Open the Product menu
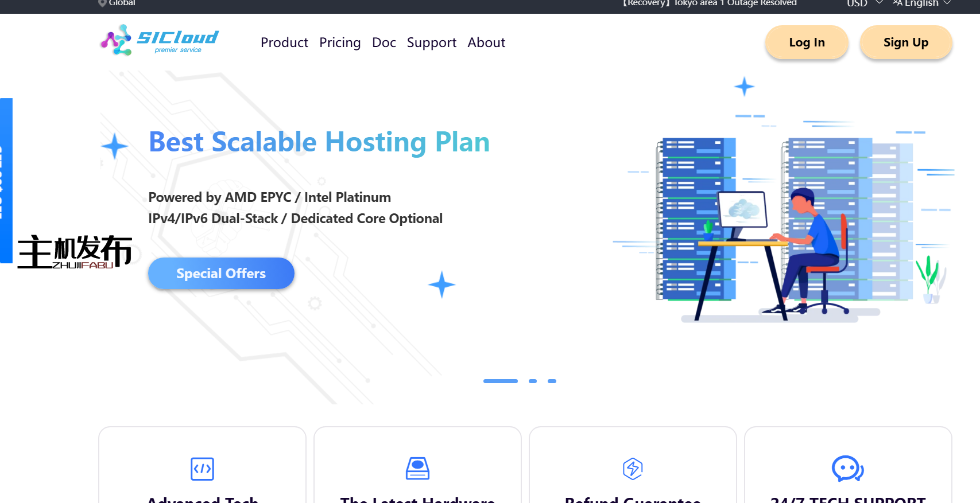The height and width of the screenshot is (503, 980). 284,42
